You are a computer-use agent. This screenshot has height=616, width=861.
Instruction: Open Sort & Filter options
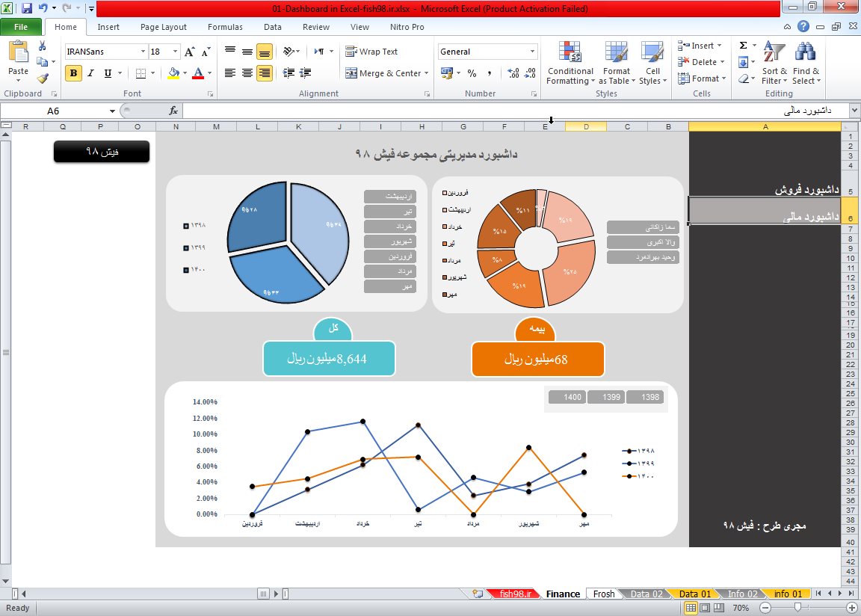774,63
